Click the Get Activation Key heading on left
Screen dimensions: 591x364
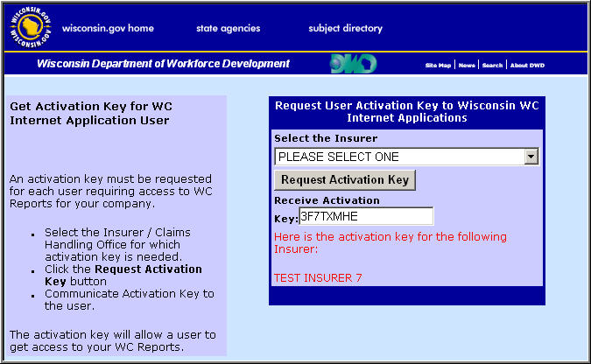coord(89,113)
